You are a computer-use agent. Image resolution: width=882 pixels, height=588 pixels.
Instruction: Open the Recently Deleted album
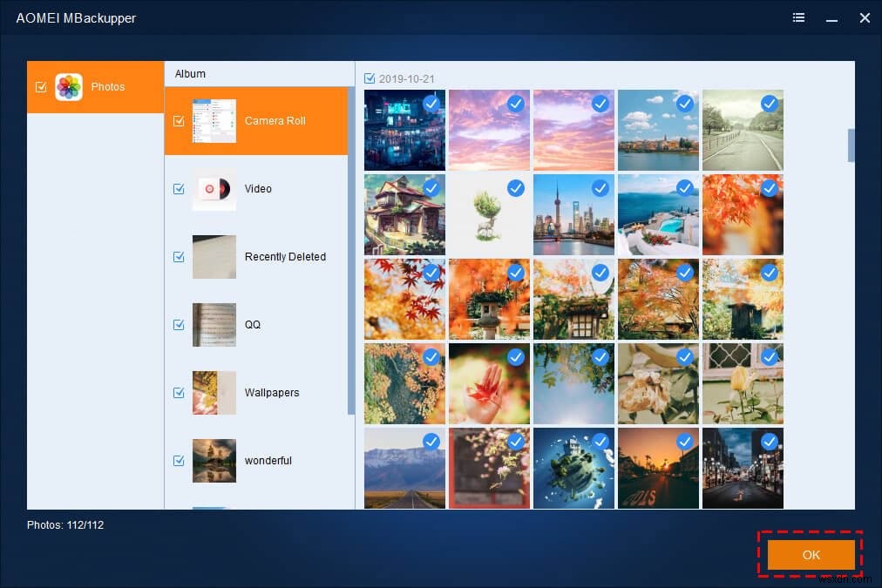[214, 257]
